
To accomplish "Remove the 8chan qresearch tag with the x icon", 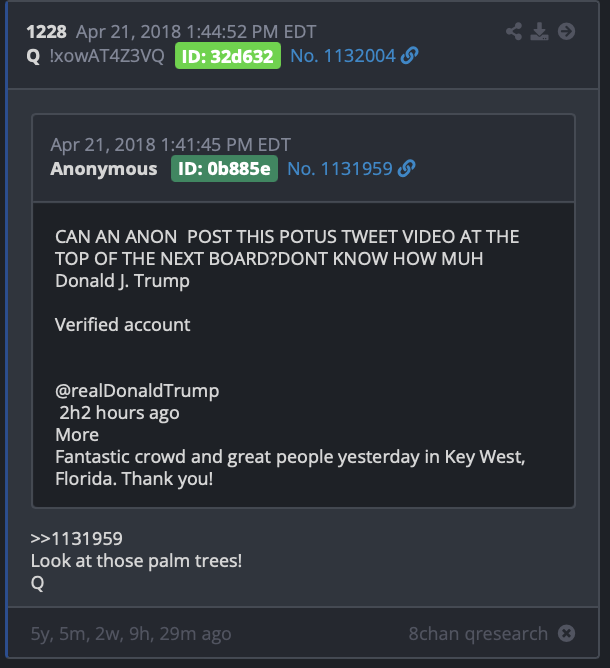I will [x=566, y=633].
